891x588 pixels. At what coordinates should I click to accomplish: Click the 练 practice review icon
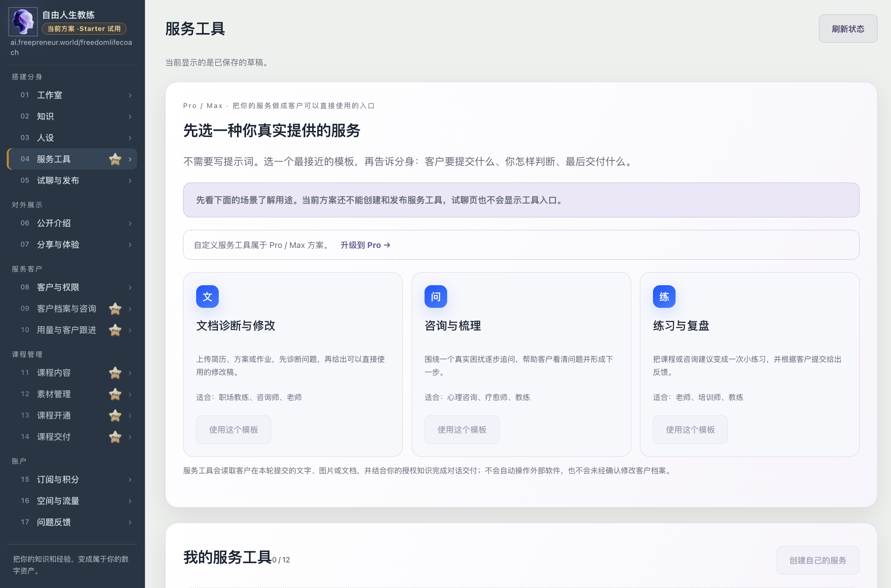click(664, 297)
